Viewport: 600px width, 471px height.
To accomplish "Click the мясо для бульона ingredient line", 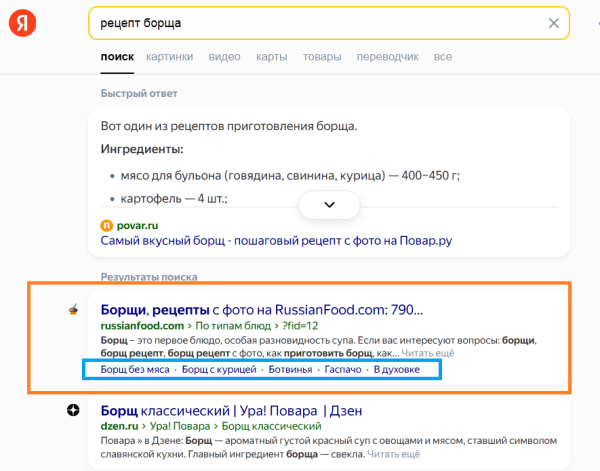I will click(x=290, y=176).
